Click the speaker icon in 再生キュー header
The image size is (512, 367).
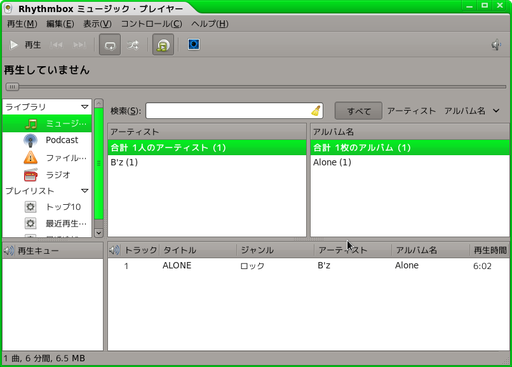pyautogui.click(x=9, y=250)
